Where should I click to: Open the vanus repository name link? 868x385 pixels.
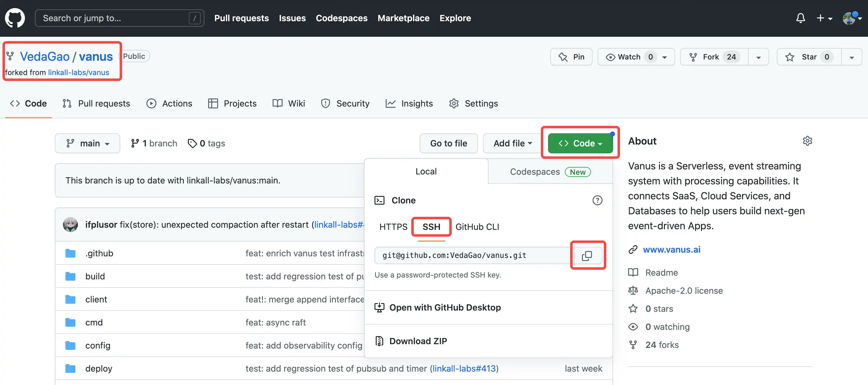point(96,57)
